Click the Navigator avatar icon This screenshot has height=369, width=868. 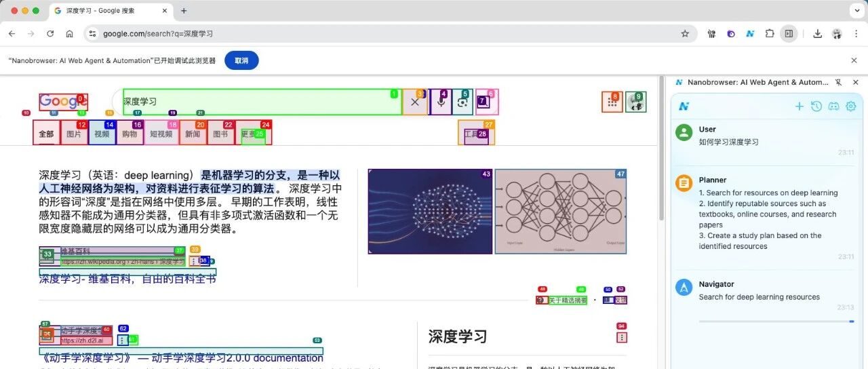[x=684, y=288]
